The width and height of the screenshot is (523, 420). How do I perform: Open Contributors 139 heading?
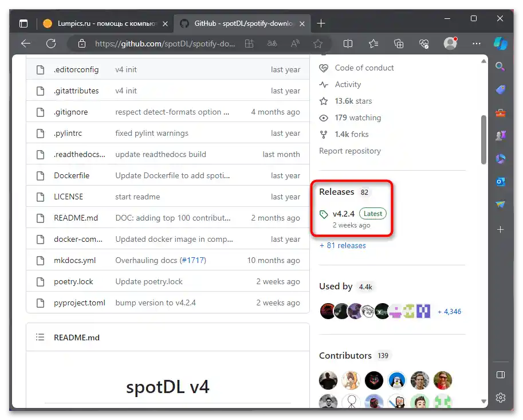pos(354,356)
